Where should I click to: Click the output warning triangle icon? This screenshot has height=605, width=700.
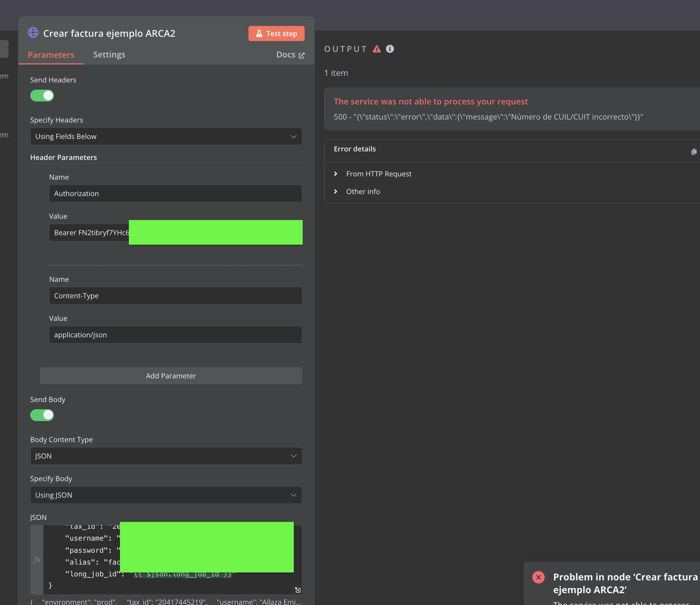click(377, 49)
